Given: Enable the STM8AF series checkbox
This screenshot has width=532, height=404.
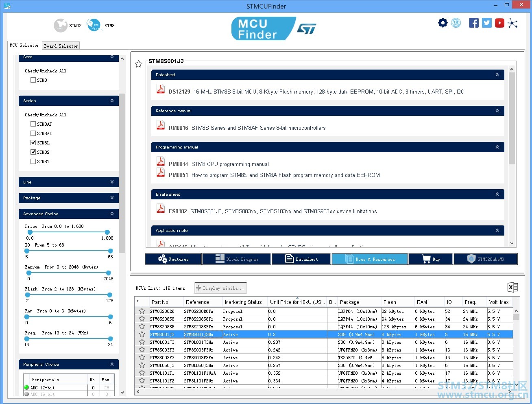Looking at the screenshot, I should point(33,124).
